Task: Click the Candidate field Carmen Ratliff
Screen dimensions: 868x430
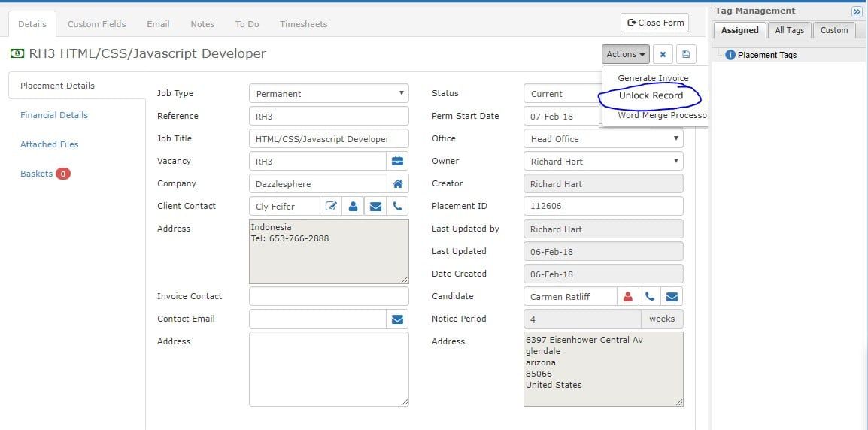Action: 570,297
